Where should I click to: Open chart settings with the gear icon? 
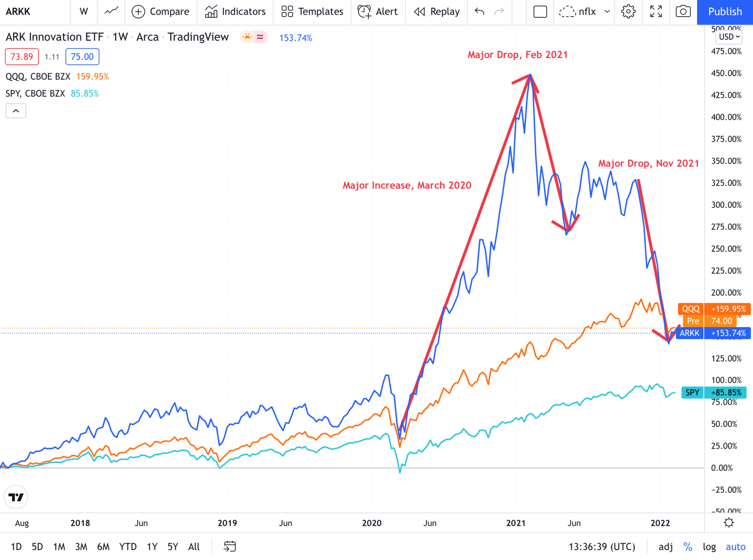628,11
